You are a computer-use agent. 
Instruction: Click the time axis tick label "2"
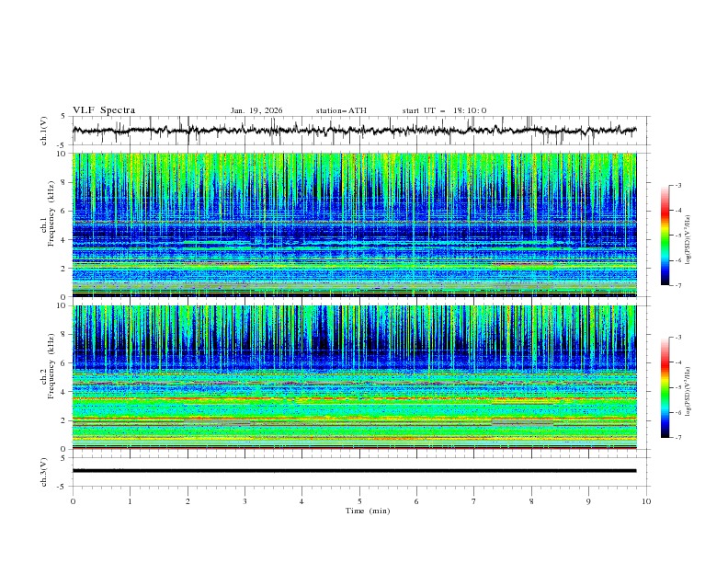(188, 501)
